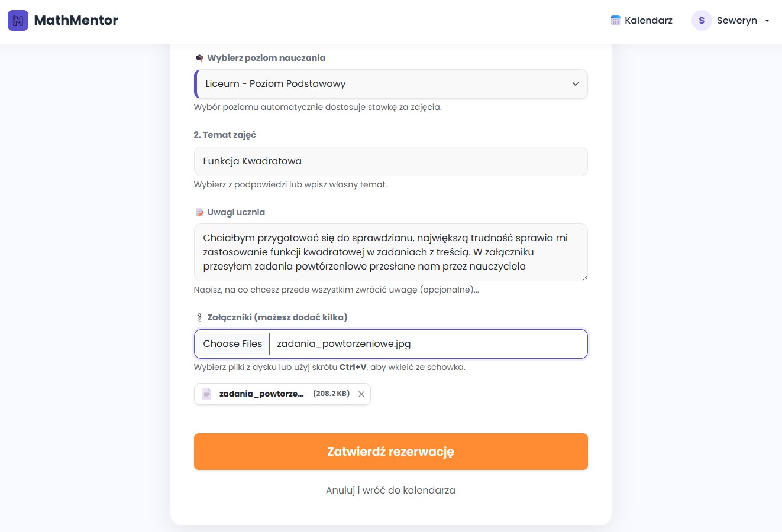Click the attached file document icon
Screen dimensions: 782x532
coord(206,394)
